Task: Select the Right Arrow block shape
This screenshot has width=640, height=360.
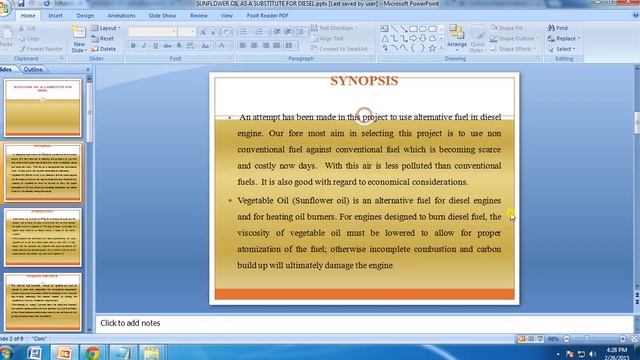Action: (413, 39)
